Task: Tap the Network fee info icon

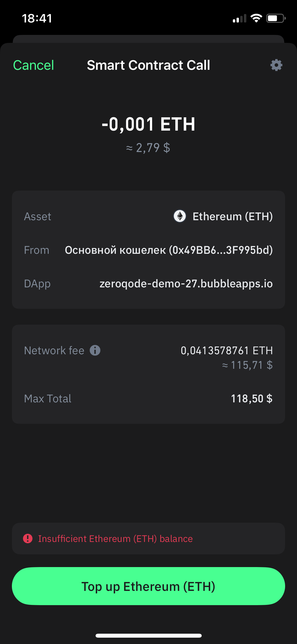Action: pos(95,350)
